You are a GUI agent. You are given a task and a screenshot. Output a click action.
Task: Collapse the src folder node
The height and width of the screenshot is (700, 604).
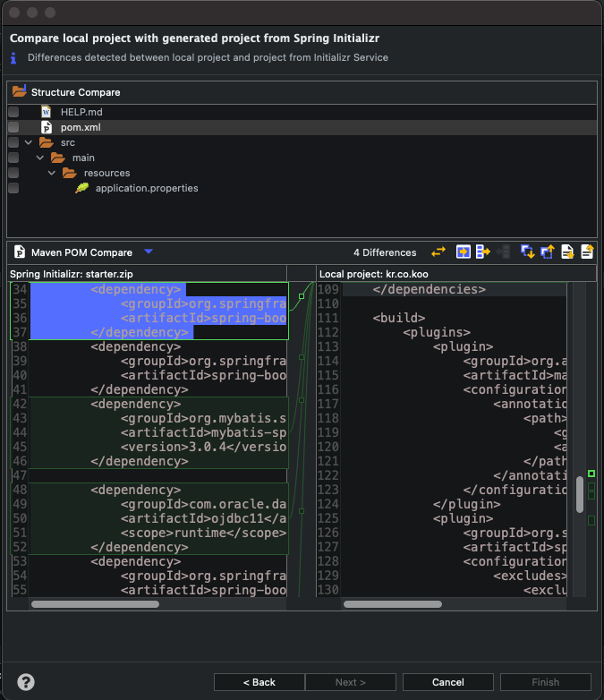click(29, 142)
